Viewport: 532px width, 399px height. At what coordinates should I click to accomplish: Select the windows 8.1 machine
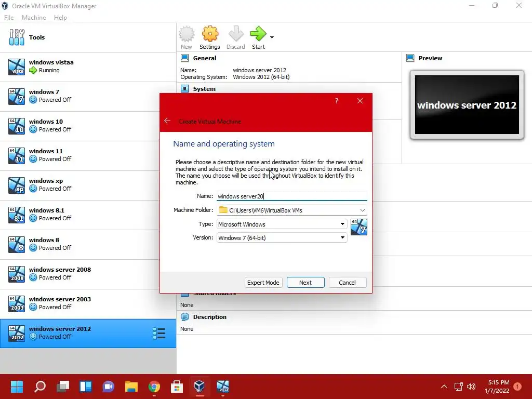88,215
